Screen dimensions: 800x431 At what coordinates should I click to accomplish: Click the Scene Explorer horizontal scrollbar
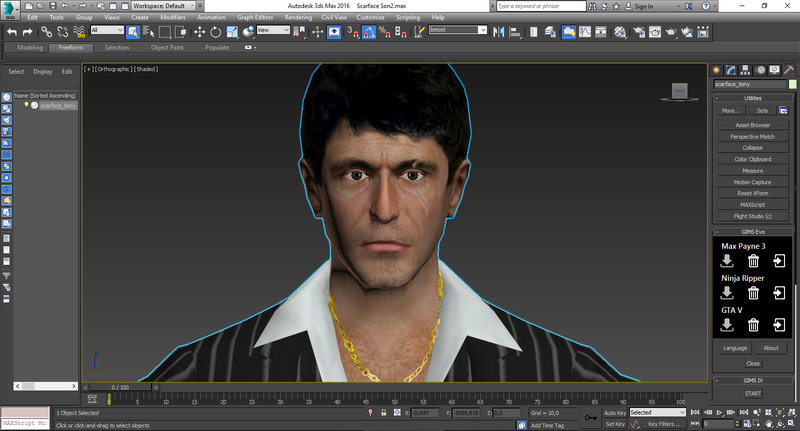pyautogui.click(x=45, y=386)
